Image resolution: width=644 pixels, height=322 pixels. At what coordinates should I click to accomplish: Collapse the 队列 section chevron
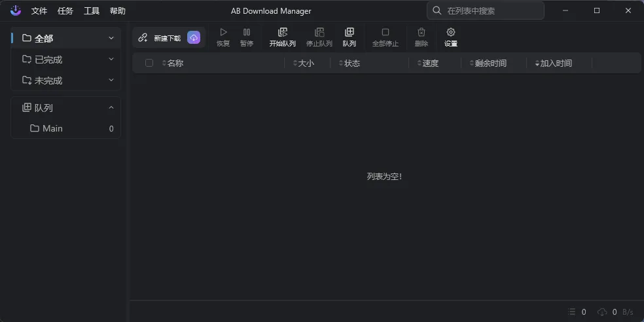click(111, 107)
